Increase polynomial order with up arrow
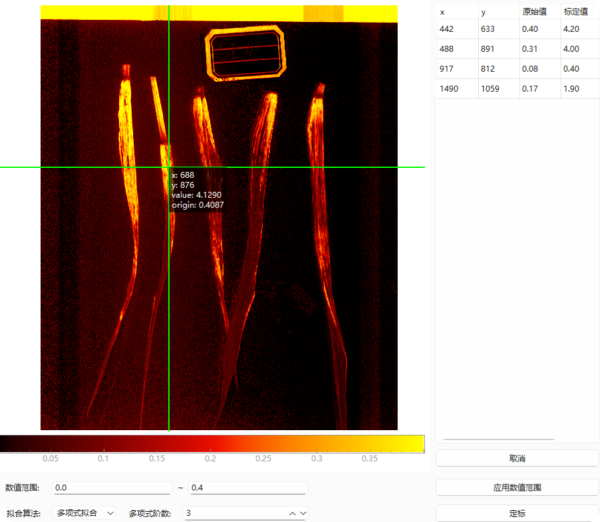The image size is (600, 522). click(x=292, y=513)
